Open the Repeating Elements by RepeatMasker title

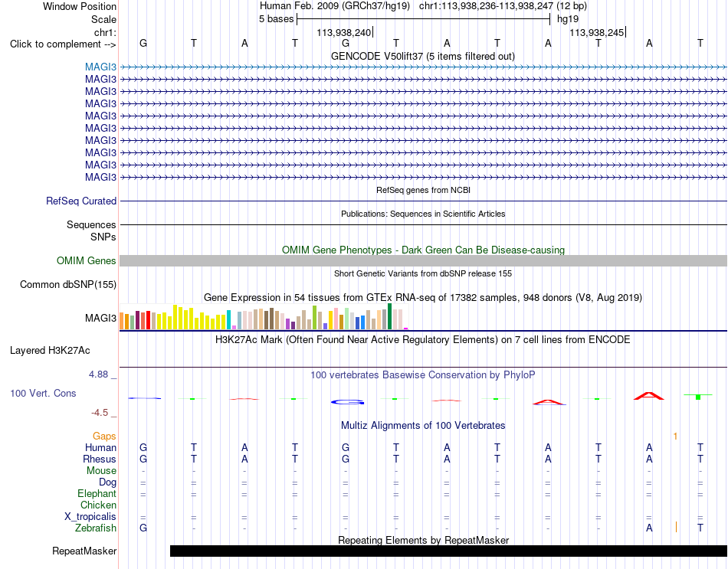423,540
